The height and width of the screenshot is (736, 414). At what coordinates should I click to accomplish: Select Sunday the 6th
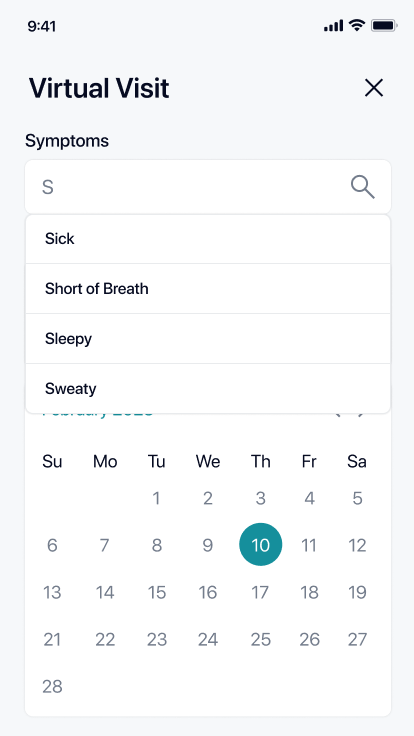[52, 545]
